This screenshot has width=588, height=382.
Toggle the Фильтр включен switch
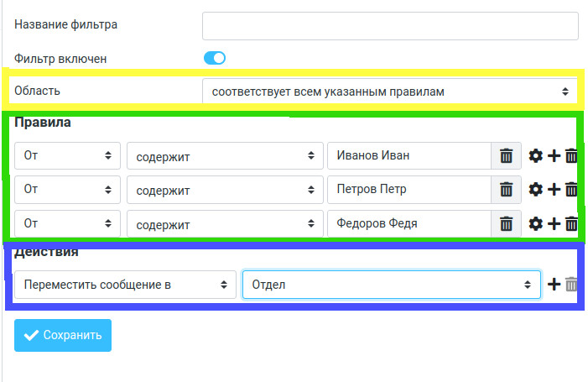coord(215,58)
